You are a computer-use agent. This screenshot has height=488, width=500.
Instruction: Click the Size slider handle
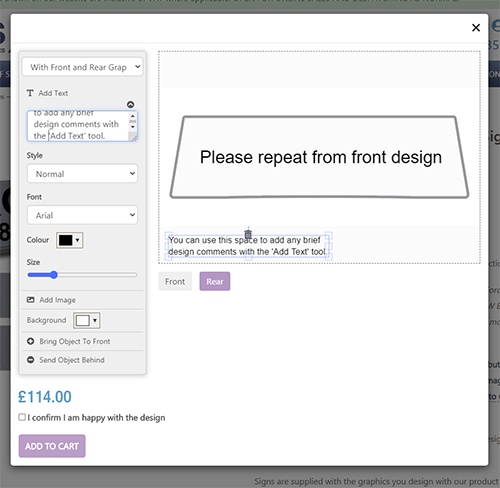coord(54,275)
